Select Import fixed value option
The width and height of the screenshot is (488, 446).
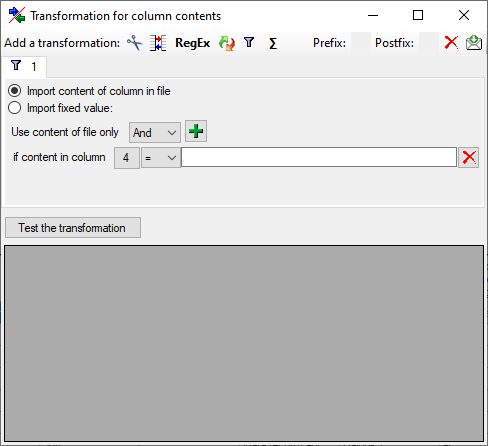(x=61, y=108)
